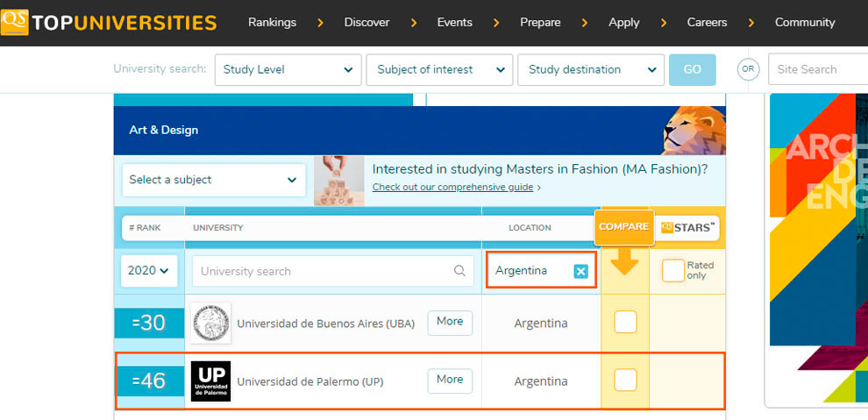Expand the Subject of interest dropdown
This screenshot has width=868, height=420.
tap(439, 70)
